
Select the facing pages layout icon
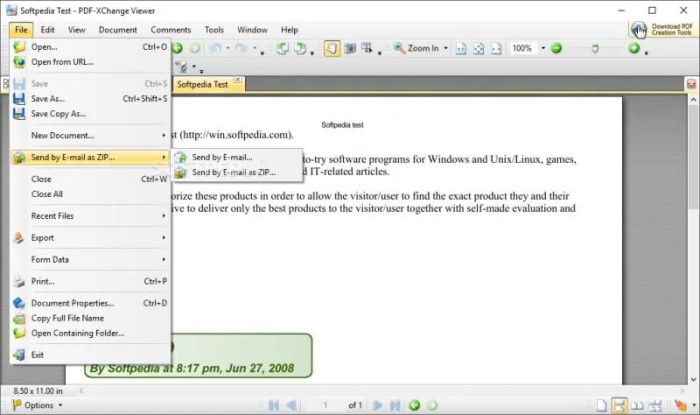[640, 405]
